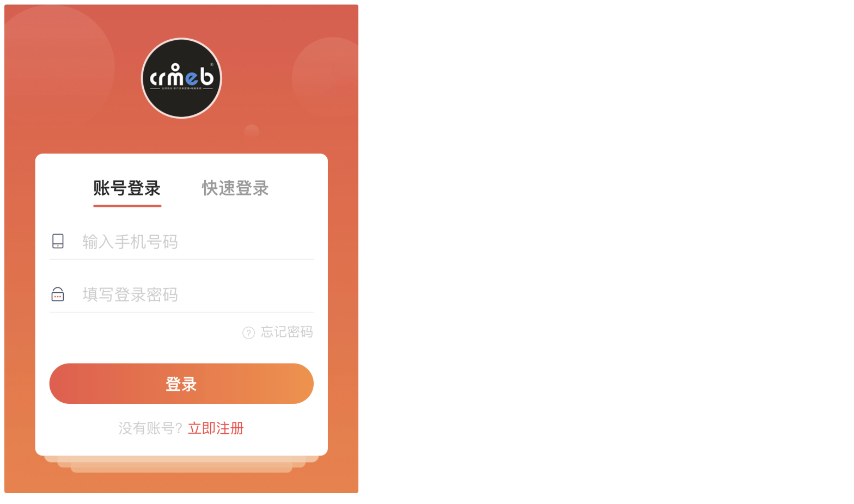
Task: Switch to the 快速登录 tab
Action: click(x=235, y=188)
